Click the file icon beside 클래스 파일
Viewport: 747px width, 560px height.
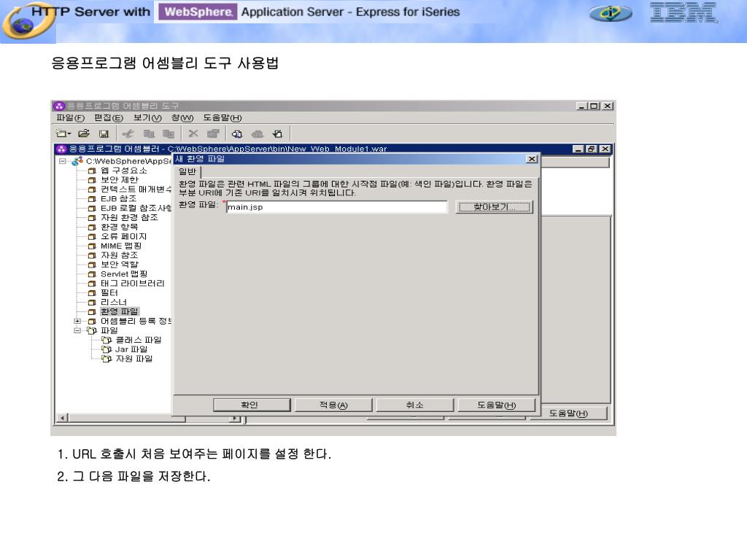[107, 340]
